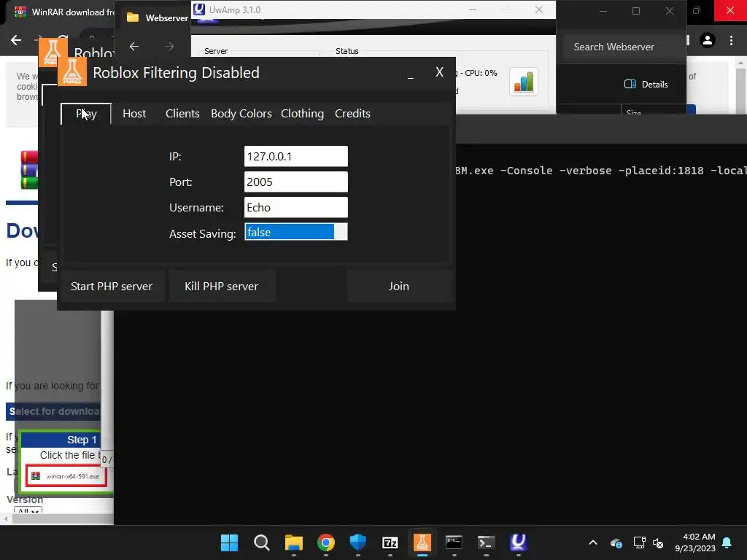Toggle Details pane in File Explorer
The width and height of the screenshot is (747, 560).
(646, 85)
